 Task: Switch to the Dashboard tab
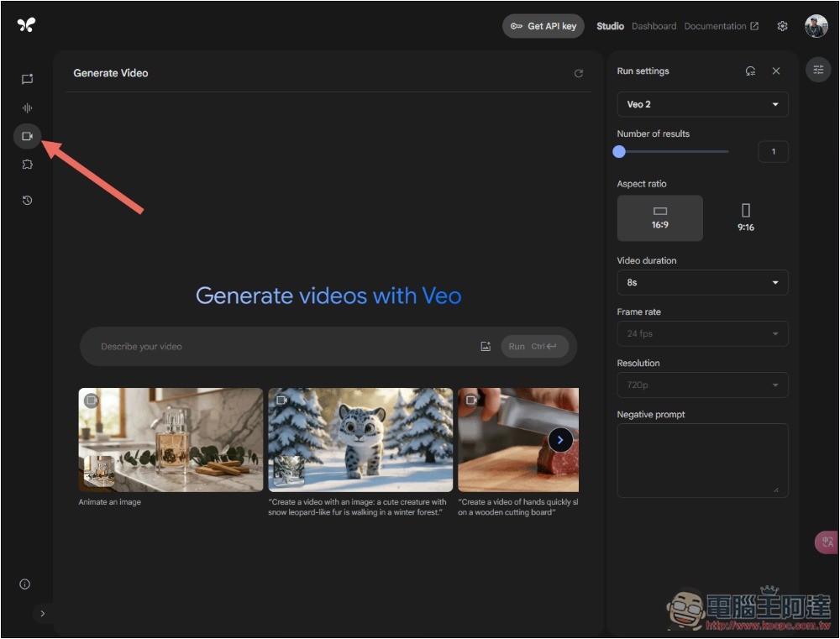click(654, 26)
